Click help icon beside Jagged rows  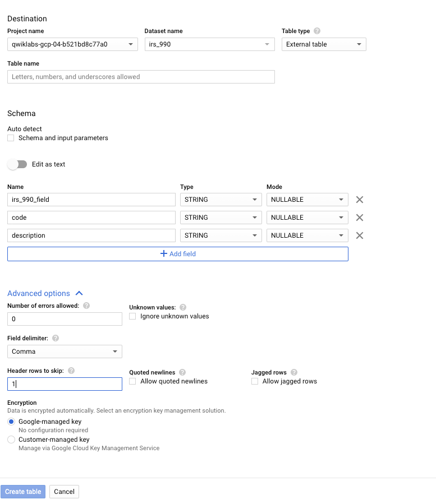[x=294, y=372]
